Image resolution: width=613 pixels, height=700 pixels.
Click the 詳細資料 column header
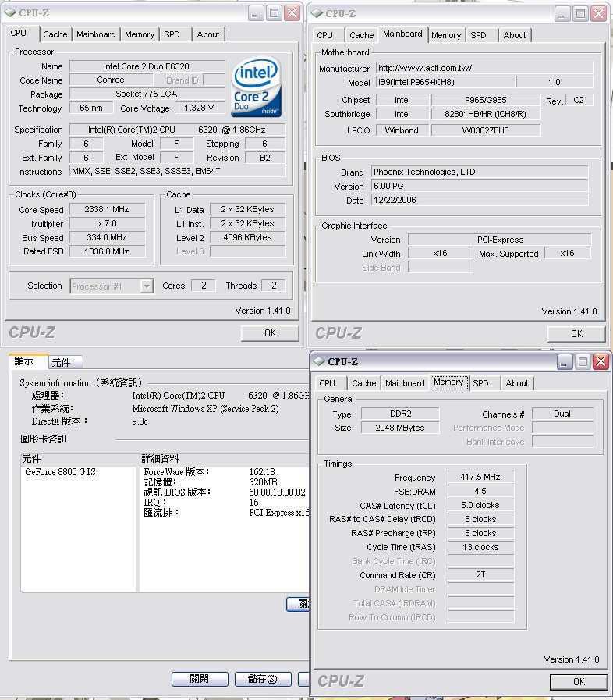point(160,459)
